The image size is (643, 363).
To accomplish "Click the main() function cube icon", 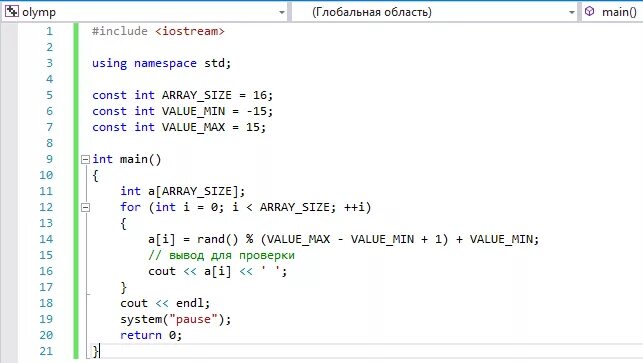I will pyautogui.click(x=589, y=11).
